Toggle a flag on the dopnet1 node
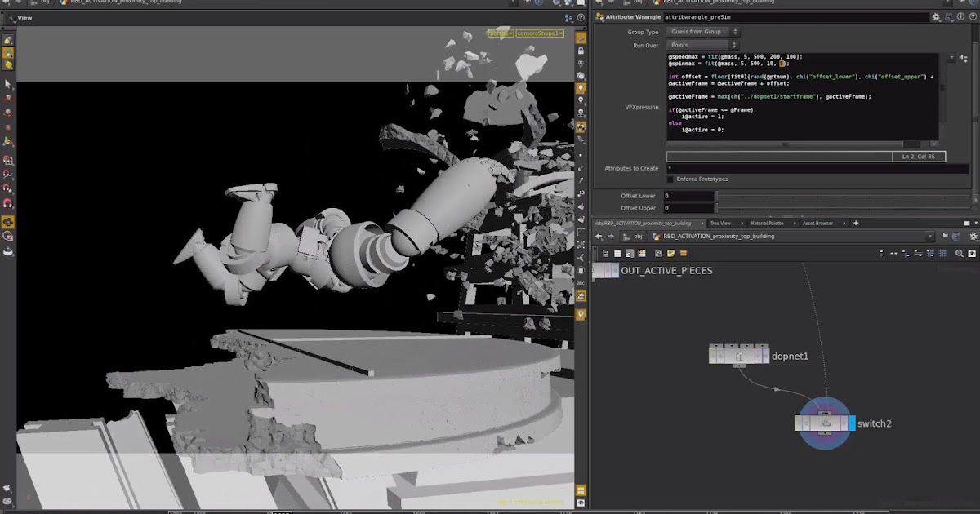 [764, 356]
